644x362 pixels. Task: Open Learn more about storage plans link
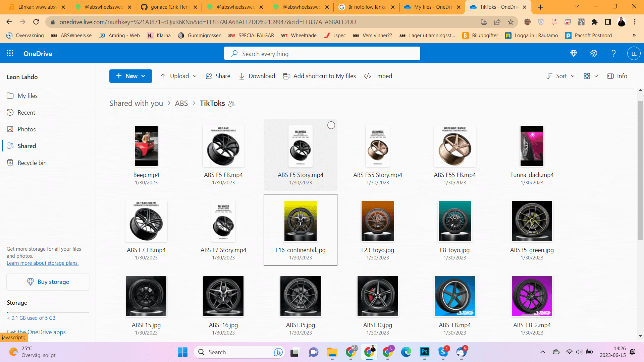point(43,263)
